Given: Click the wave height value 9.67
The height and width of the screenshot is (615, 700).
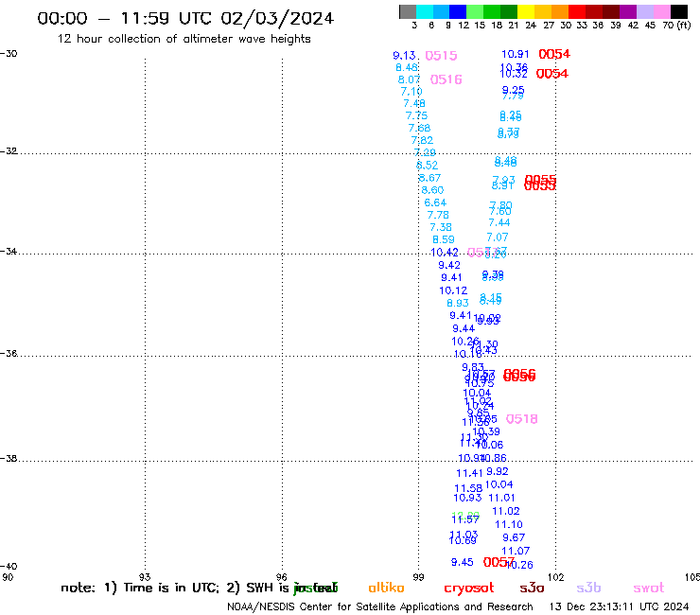Looking at the screenshot, I should (x=514, y=537).
